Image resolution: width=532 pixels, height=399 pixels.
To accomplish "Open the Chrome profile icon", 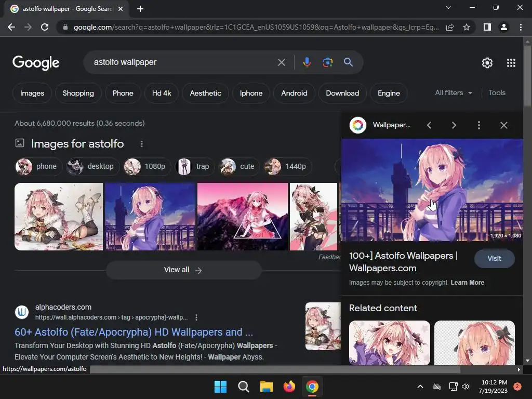I will pyautogui.click(x=504, y=27).
